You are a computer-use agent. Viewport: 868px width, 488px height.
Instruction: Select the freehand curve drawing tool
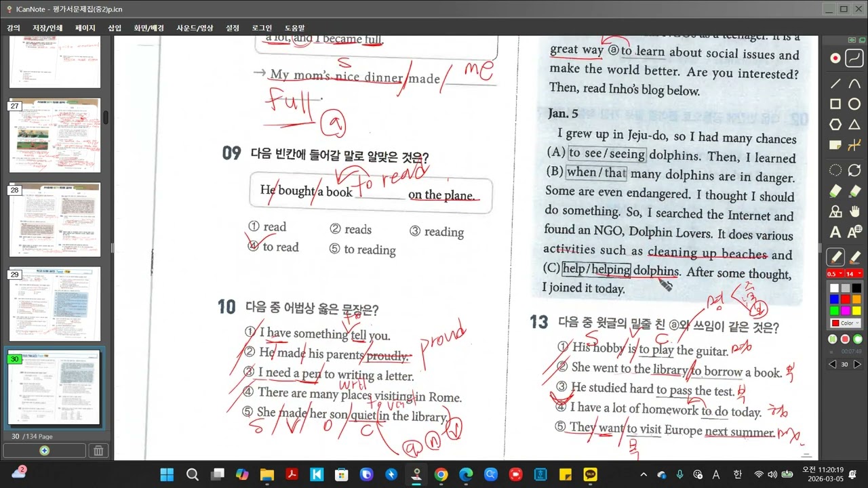[x=854, y=58]
